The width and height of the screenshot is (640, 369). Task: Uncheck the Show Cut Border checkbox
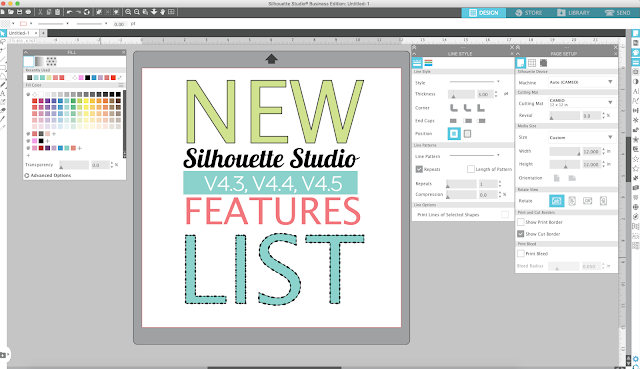pos(521,234)
